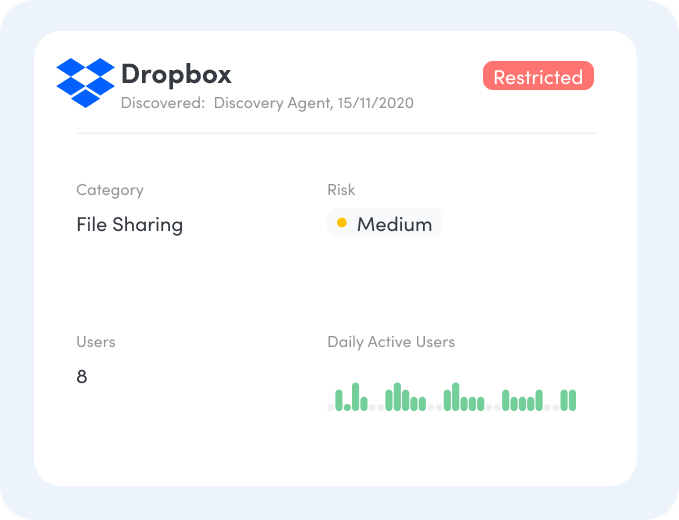Click the Daily Active Users bar chart
Viewport: 679px width, 520px height.
coord(452,397)
